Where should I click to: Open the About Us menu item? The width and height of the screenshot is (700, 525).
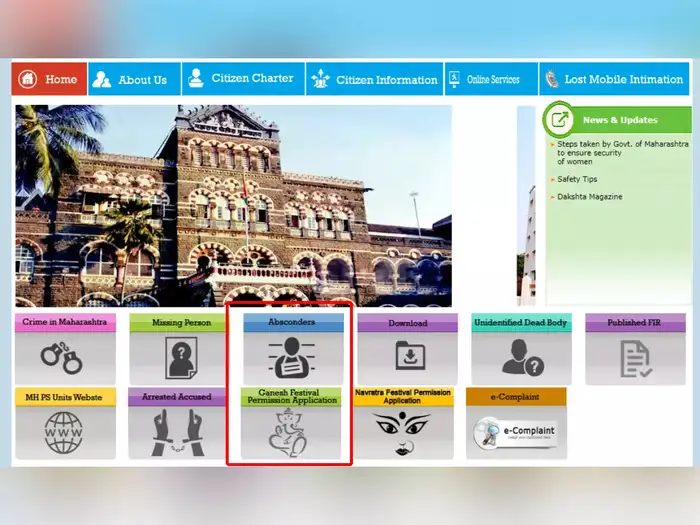click(x=134, y=79)
